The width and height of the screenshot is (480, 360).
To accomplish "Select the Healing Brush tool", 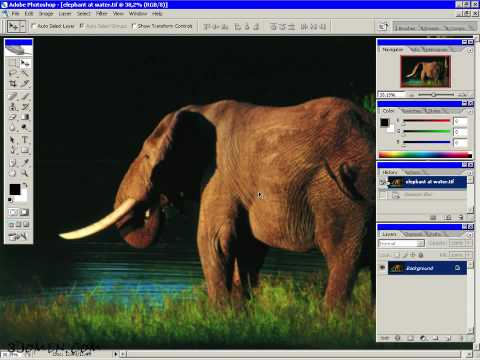I will coord(13,97).
